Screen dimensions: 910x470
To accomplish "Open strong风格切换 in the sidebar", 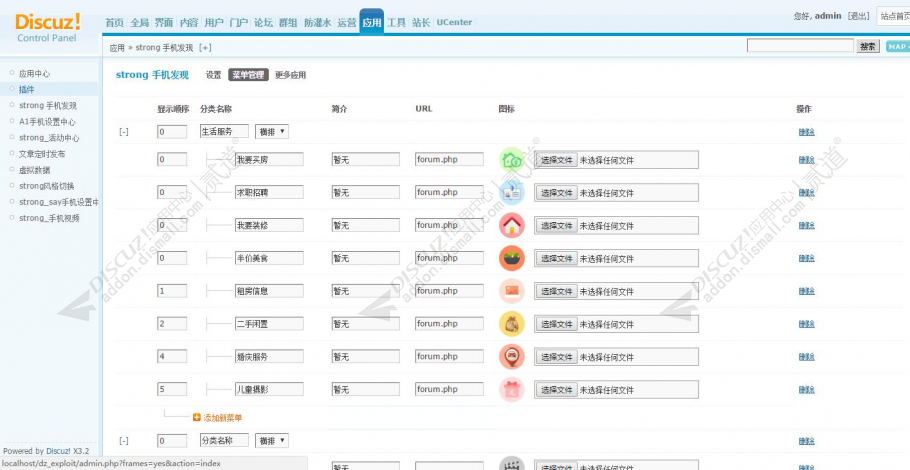I will coord(46,186).
